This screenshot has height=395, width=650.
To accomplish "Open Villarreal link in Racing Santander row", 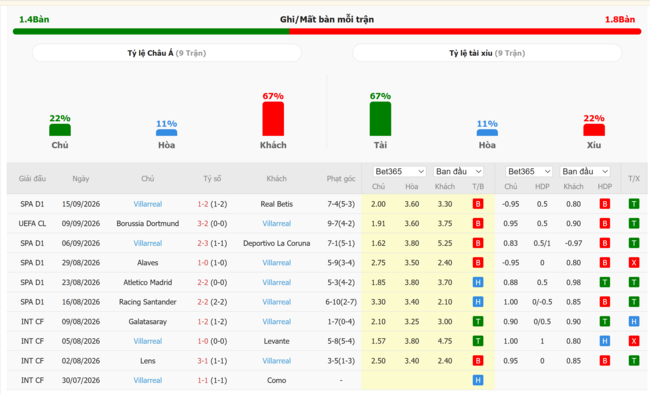I will 276,302.
